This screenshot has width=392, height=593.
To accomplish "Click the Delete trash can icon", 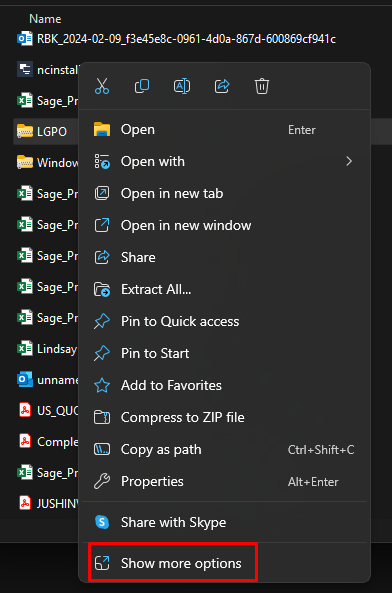I will 262,86.
